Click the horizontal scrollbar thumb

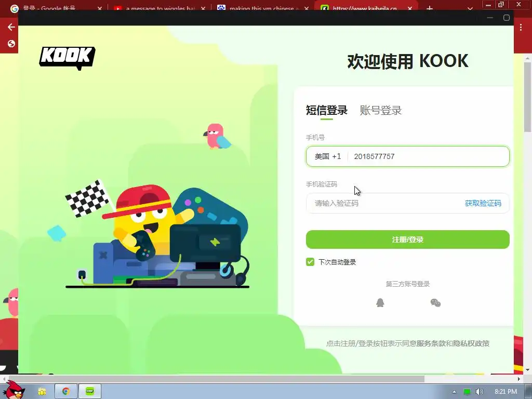[216, 379]
